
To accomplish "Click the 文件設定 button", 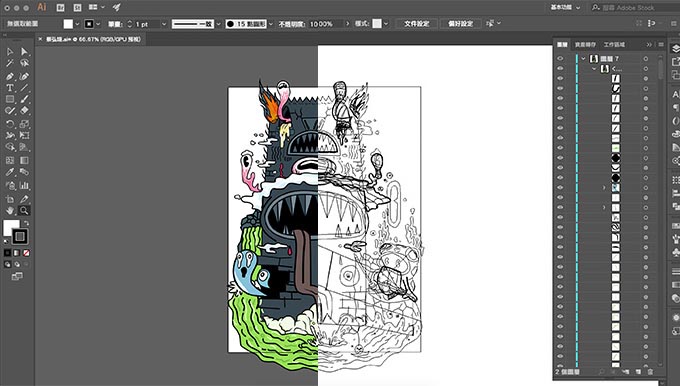I will coord(417,23).
